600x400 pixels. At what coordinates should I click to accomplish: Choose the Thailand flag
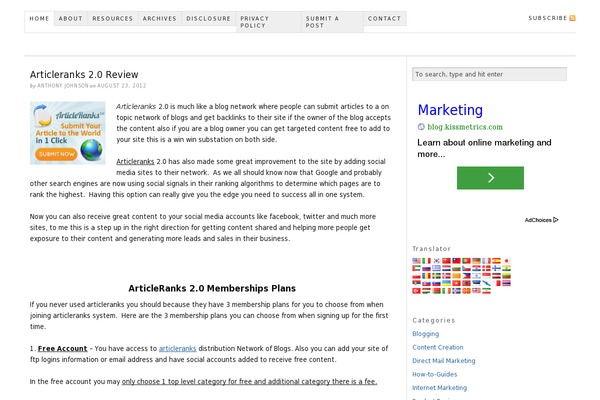(506, 283)
